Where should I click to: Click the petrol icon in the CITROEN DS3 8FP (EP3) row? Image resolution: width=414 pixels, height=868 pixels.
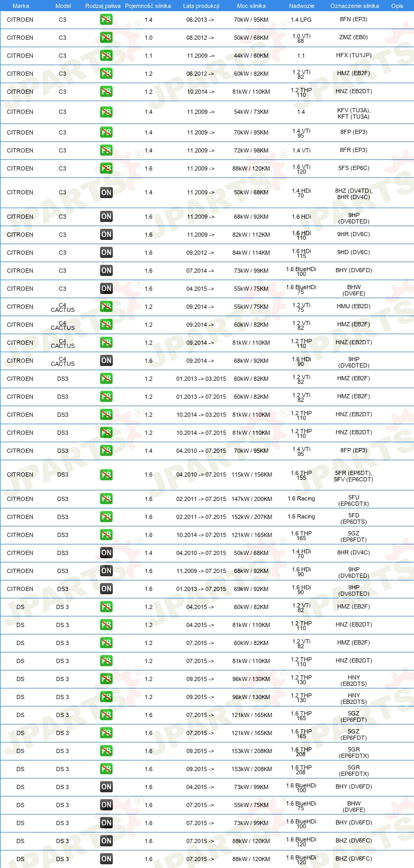[106, 451]
